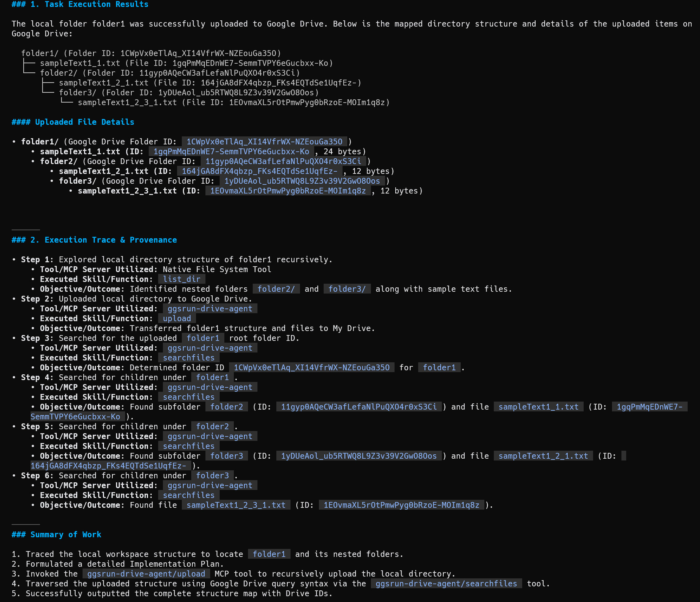The height and width of the screenshot is (602, 700).
Task: Click the highlighted "folder3" in the Step 6 title
Action: [x=212, y=476]
